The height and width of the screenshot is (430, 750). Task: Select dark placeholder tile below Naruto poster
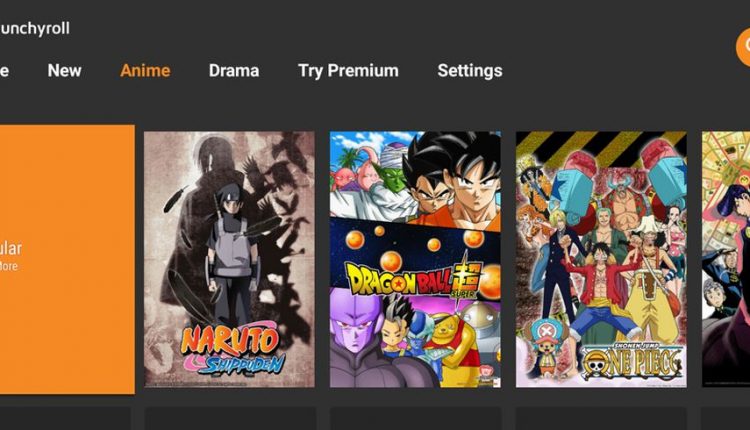pyautogui.click(x=230, y=419)
